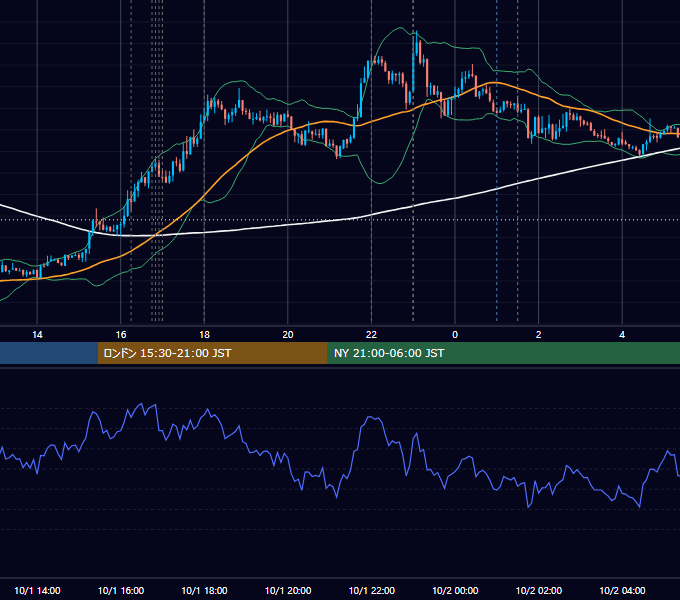This screenshot has height=600, width=680.
Task: Click the blue session bar before ロンドン
Action: pyautogui.click(x=49, y=353)
